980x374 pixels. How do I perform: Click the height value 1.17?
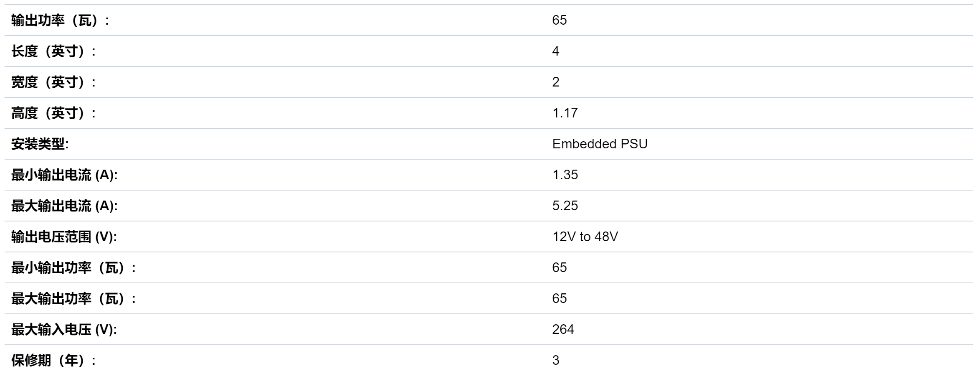click(565, 113)
